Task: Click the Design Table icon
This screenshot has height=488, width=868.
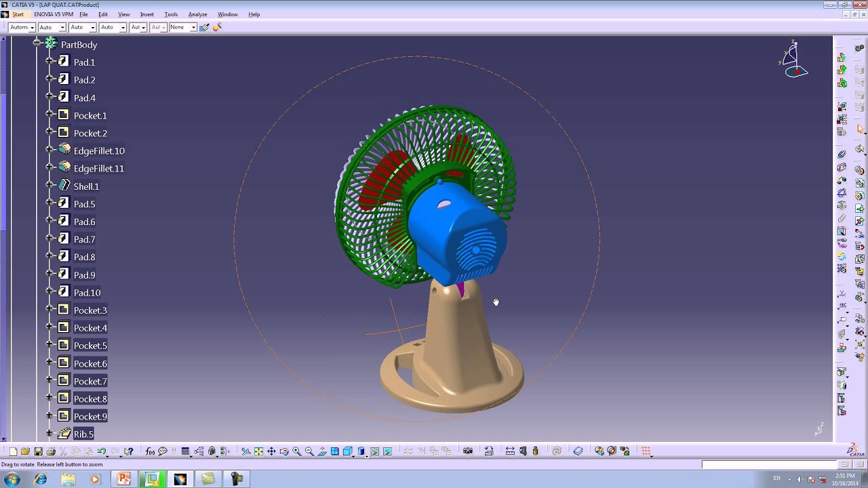Action: pos(185,451)
